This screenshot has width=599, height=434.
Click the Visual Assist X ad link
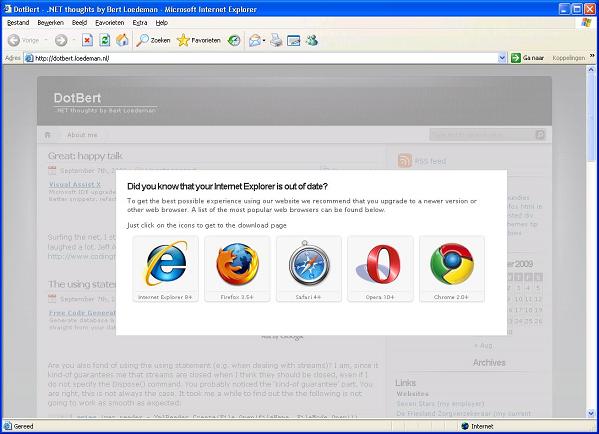click(x=75, y=185)
